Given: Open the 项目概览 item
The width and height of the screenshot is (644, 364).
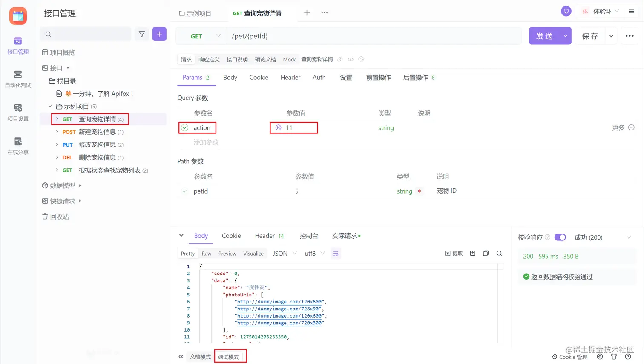Looking at the screenshot, I should (58, 52).
